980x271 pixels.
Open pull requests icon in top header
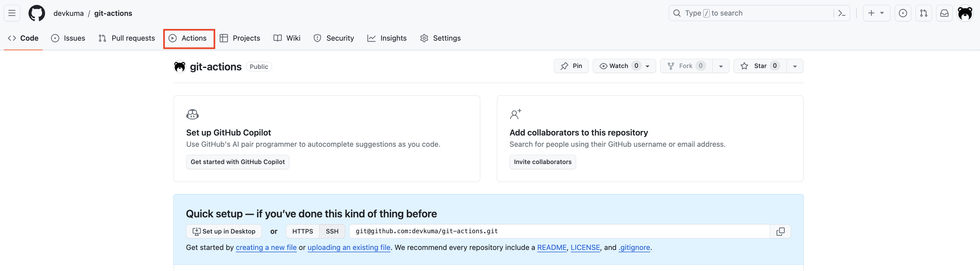[x=923, y=13]
